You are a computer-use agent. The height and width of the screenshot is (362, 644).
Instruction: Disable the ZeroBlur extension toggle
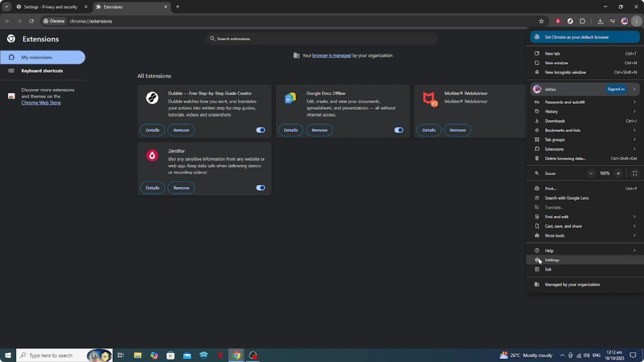[x=261, y=188]
